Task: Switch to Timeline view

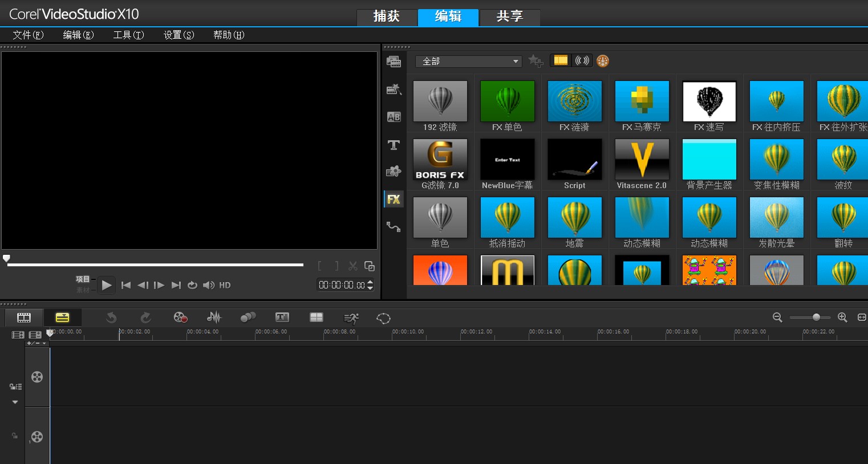Action: (62, 318)
